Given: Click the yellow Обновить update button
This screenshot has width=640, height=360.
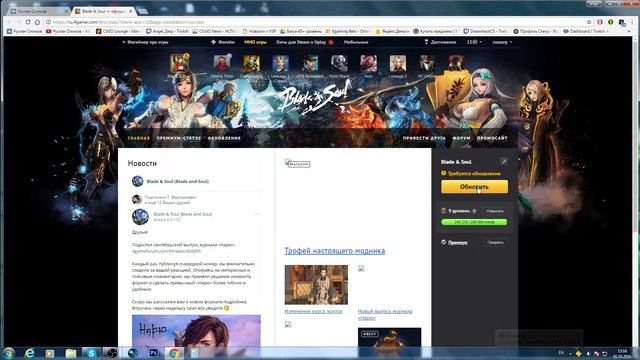Looking at the screenshot, I should 474,187.
